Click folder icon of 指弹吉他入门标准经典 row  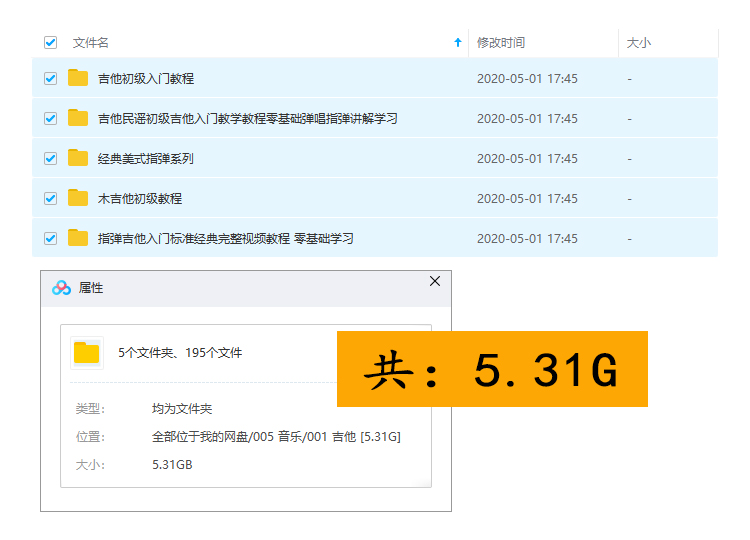(78, 238)
